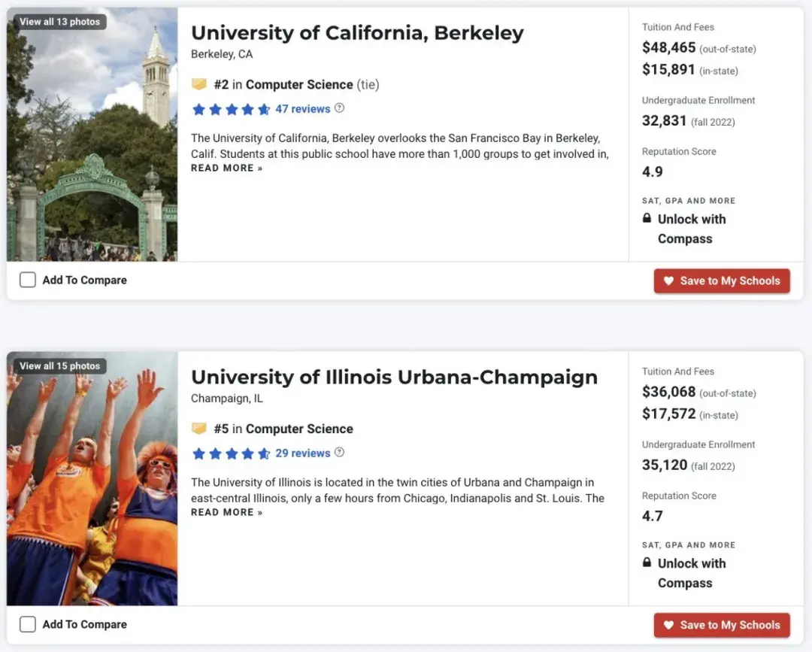Click Berkeley's five-star rating icons
This screenshot has height=652, width=812.
[x=231, y=109]
